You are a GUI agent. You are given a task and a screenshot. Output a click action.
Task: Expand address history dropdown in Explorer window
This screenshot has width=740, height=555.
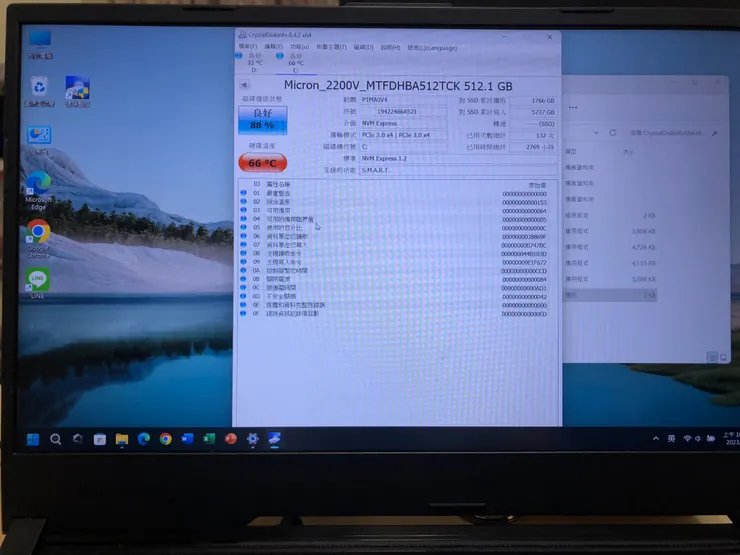(x=596, y=133)
